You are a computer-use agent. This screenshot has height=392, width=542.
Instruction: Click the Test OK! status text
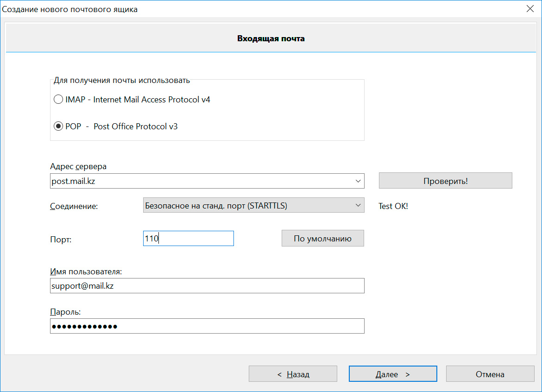[393, 206]
